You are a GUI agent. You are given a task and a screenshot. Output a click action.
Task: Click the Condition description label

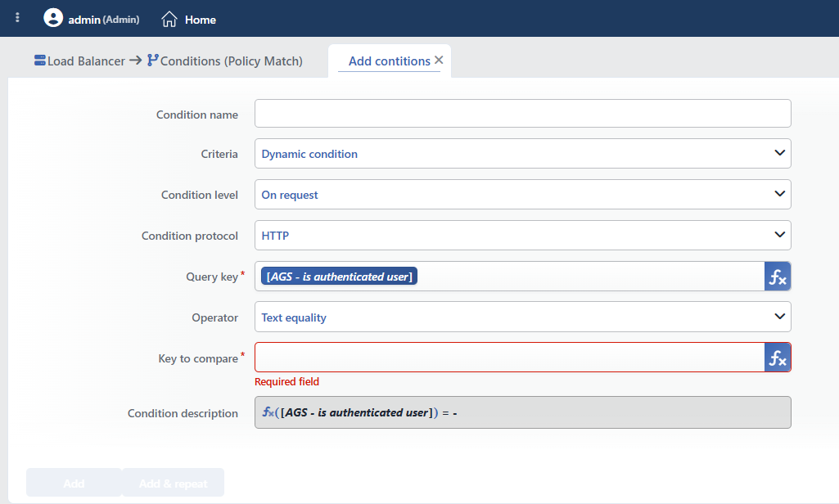[183, 413]
